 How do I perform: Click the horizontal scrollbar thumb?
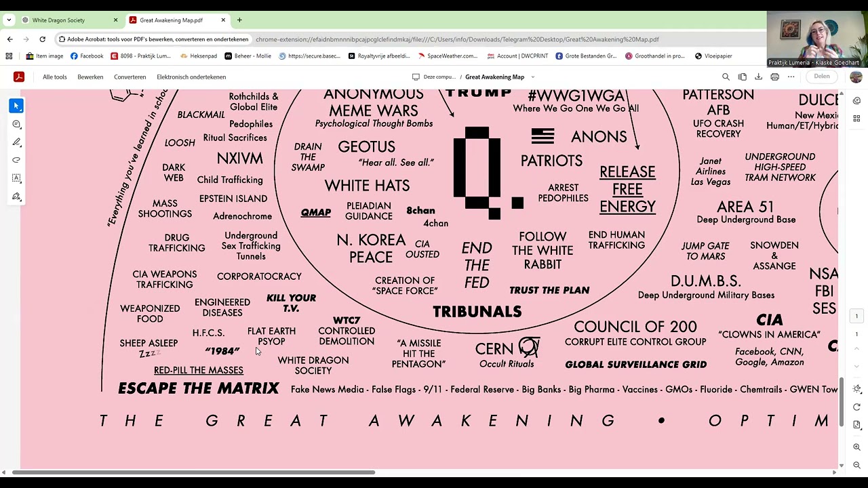coord(193,472)
